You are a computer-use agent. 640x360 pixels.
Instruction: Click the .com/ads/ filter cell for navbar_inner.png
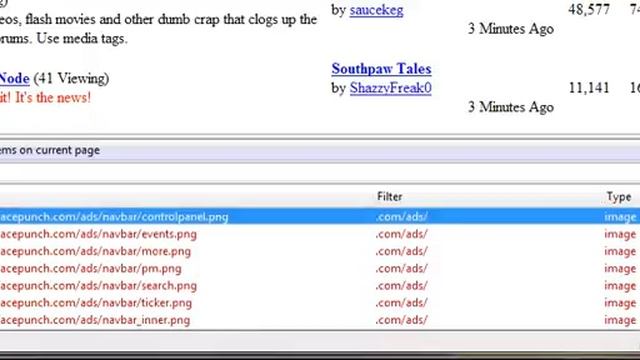pos(402,320)
